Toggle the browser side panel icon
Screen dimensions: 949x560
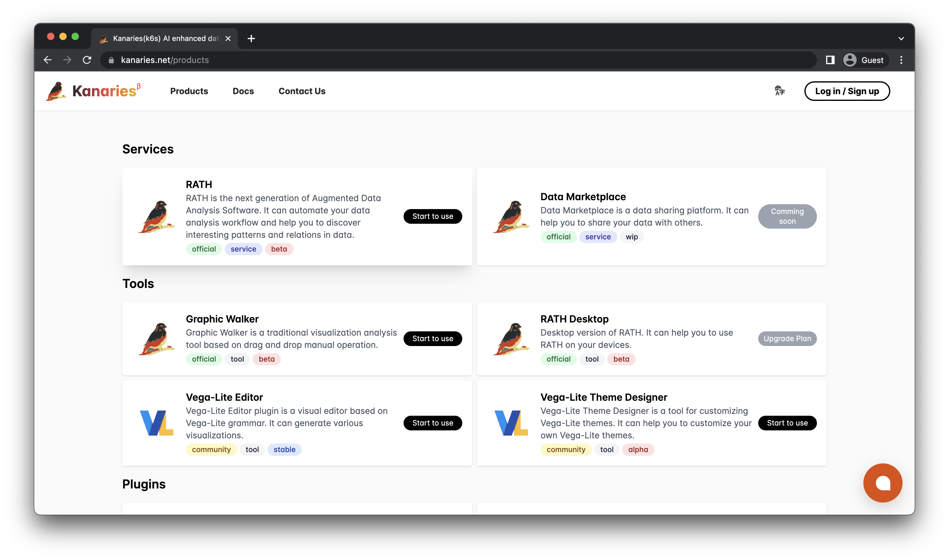[830, 60]
